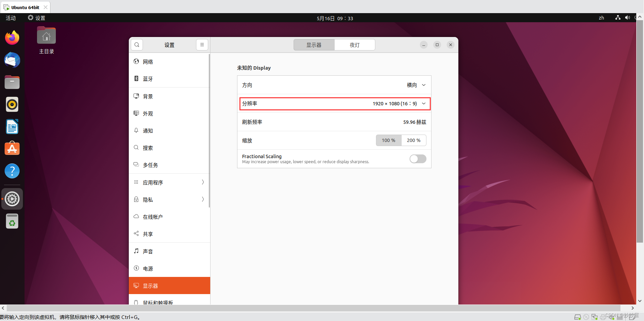The width and height of the screenshot is (644, 321).
Task: Click the Ubuntu 64bit VM tab
Action: tap(25, 7)
